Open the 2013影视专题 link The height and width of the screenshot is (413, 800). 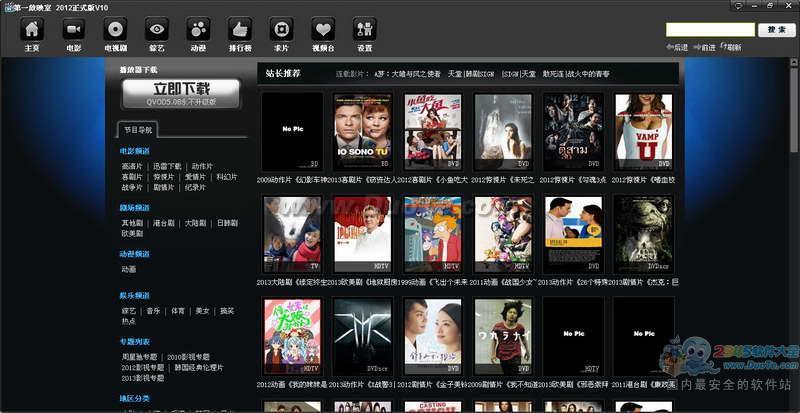[x=143, y=378]
